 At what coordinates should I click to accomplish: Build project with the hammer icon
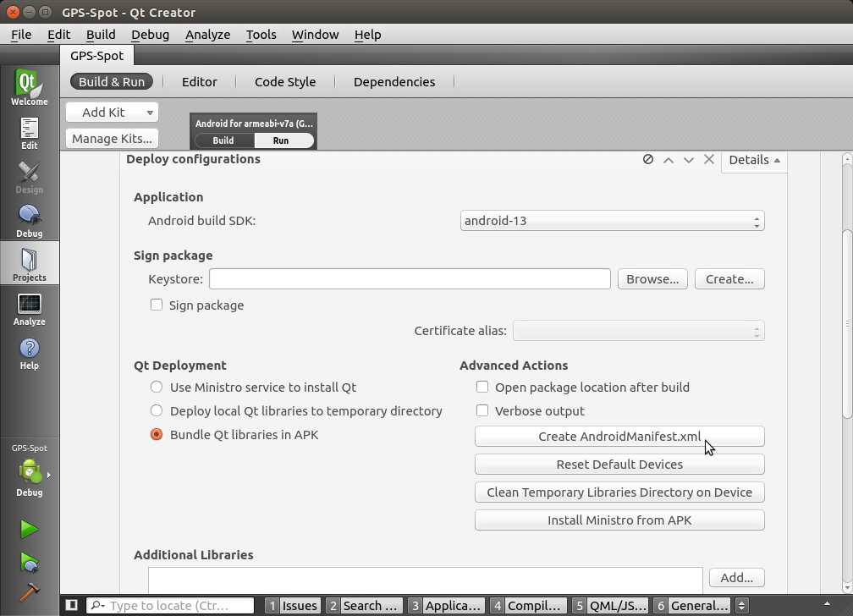30,591
